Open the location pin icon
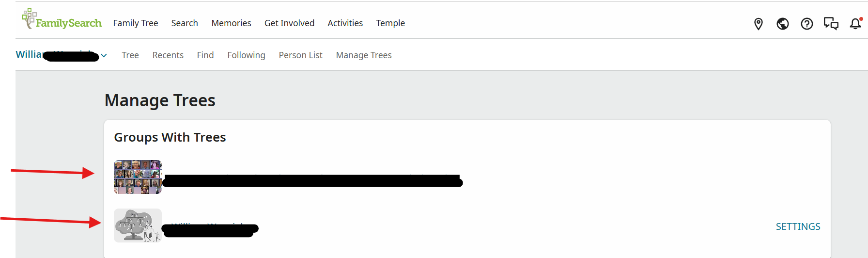 click(x=759, y=24)
